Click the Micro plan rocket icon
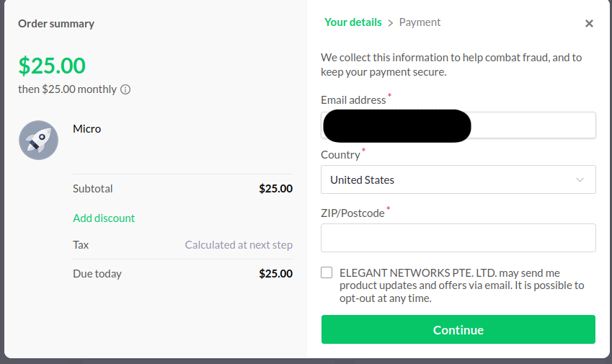The width and height of the screenshot is (612, 364). (x=38, y=140)
